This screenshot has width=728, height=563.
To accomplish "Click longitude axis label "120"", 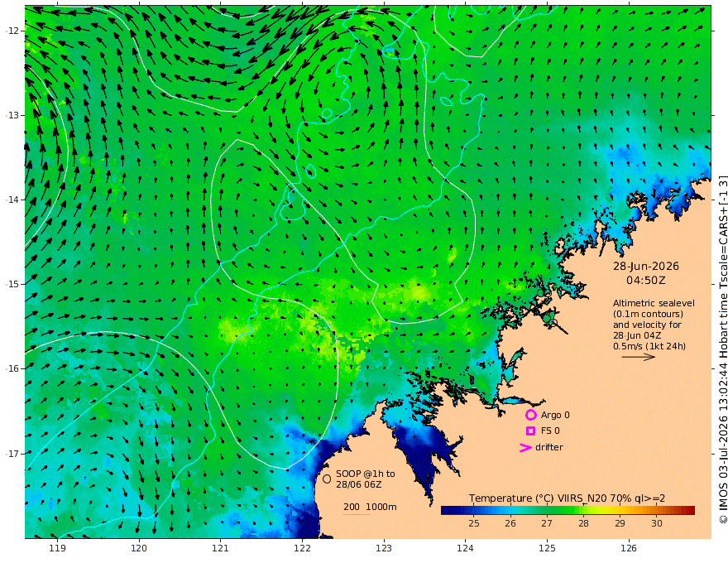I will tap(139, 549).
